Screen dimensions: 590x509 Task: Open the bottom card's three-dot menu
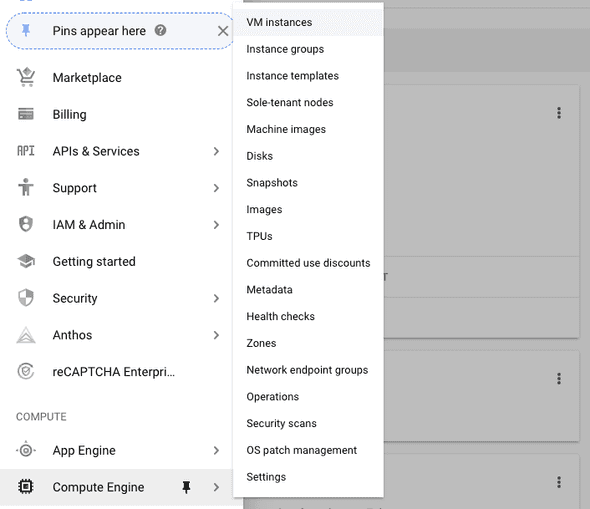(x=559, y=482)
